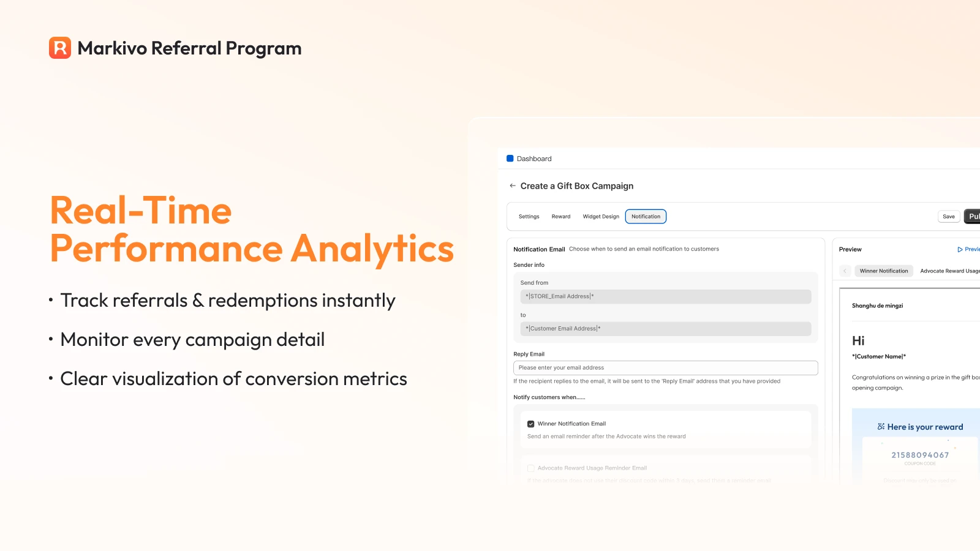980x551 pixels.
Task: Click the confetti icon beside Here is your reward
Action: tap(881, 427)
